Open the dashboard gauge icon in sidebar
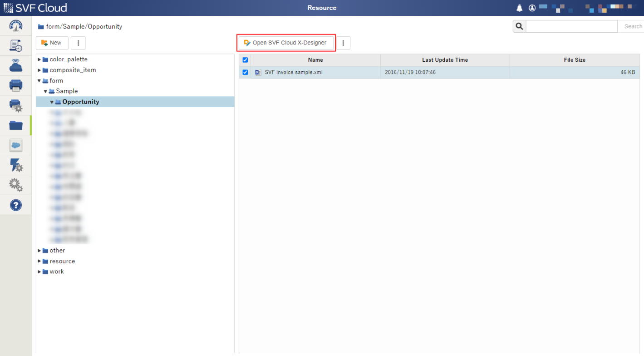Viewport: 644px width, 356px height. pos(16,26)
